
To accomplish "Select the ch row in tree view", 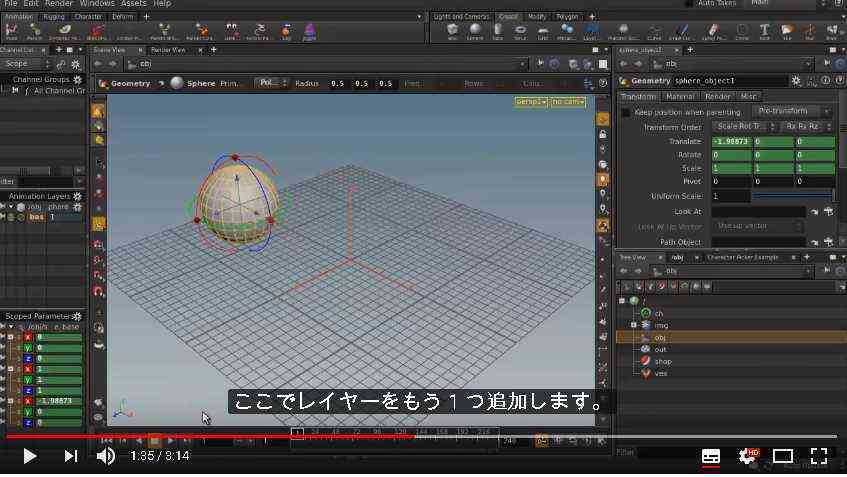I will (731, 313).
